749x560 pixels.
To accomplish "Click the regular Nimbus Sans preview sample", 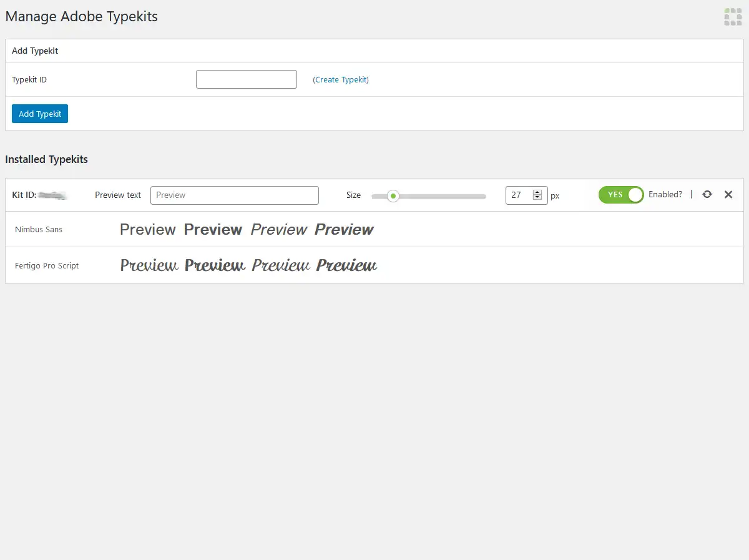I will click(x=148, y=230).
